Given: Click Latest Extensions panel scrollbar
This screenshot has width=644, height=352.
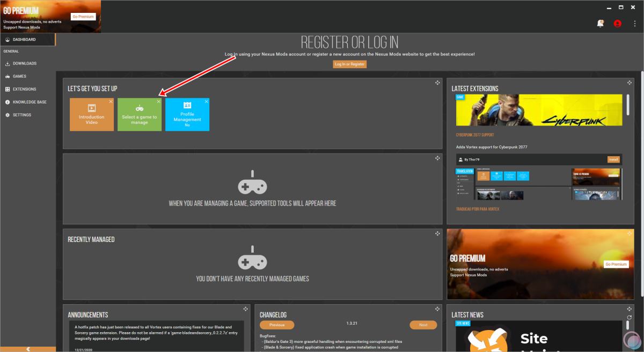Looking at the screenshot, I should pyautogui.click(x=628, y=105).
